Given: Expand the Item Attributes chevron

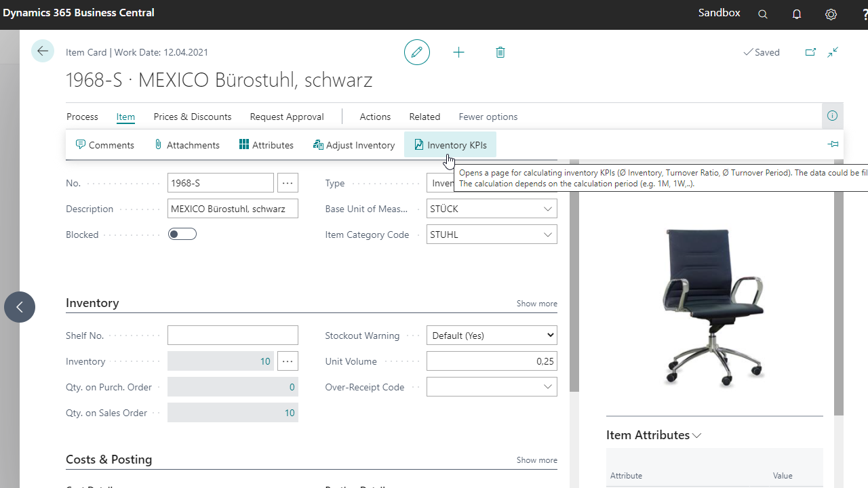Looking at the screenshot, I should tap(696, 436).
